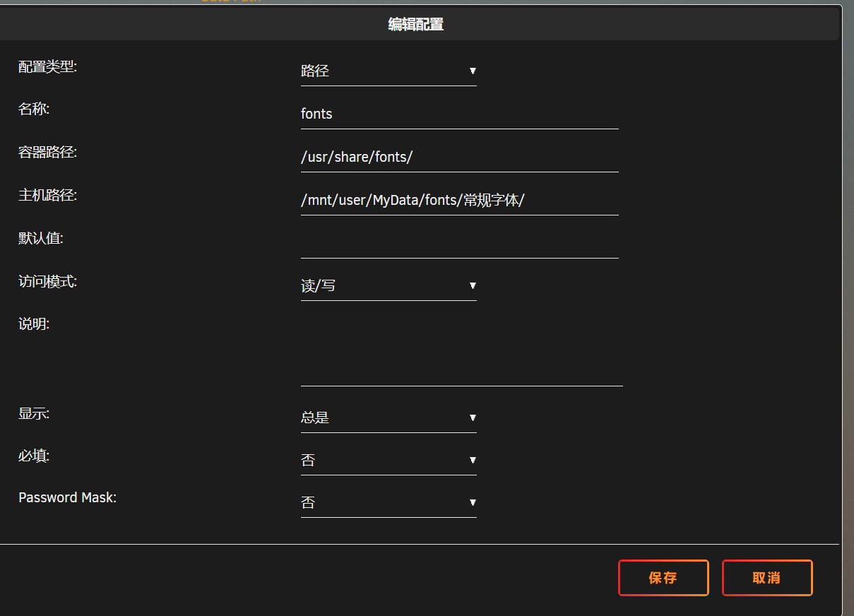Click the 名称 label text
This screenshot has height=616, width=854.
(34, 109)
